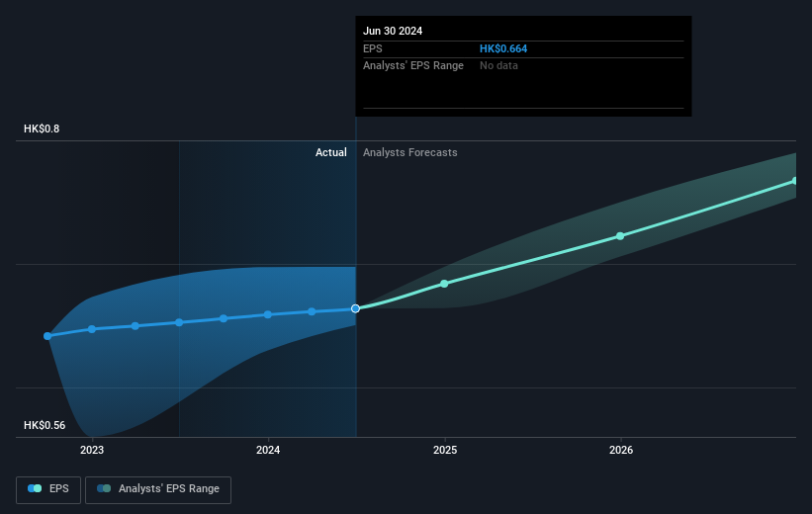
Task: Click the EPS color dot icon in legend
Action: tap(35, 488)
